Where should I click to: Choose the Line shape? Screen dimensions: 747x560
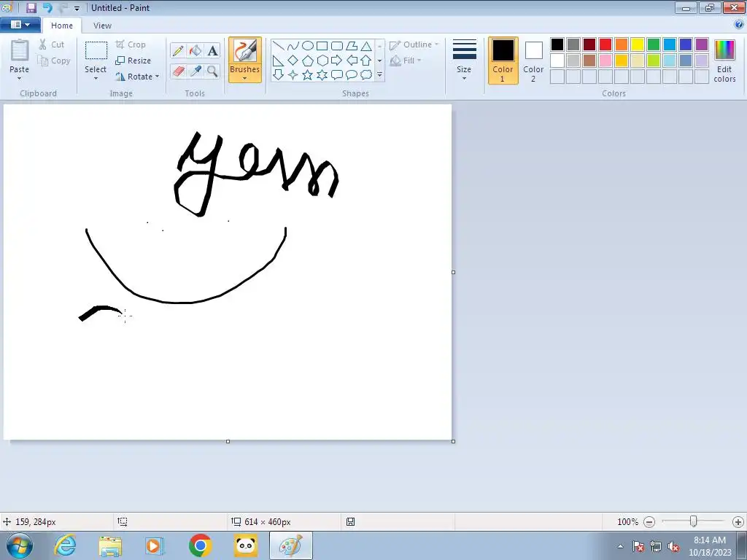pyautogui.click(x=278, y=46)
